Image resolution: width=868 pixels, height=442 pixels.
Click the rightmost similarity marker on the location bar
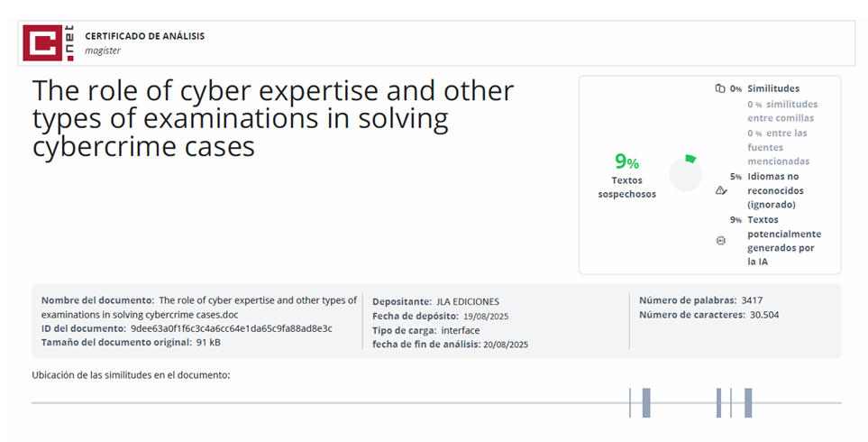[x=748, y=402]
